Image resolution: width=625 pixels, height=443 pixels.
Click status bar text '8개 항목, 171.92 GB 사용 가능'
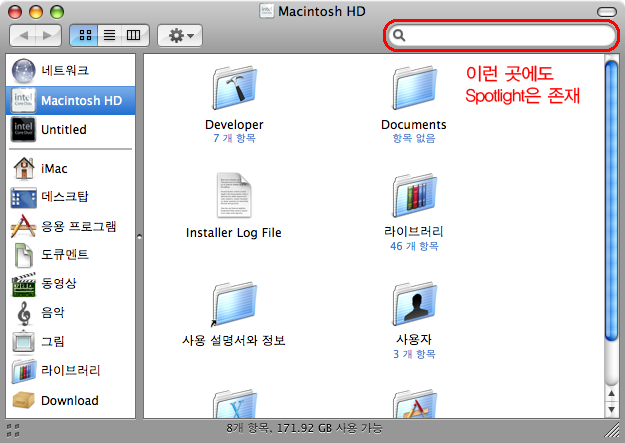[x=305, y=428]
